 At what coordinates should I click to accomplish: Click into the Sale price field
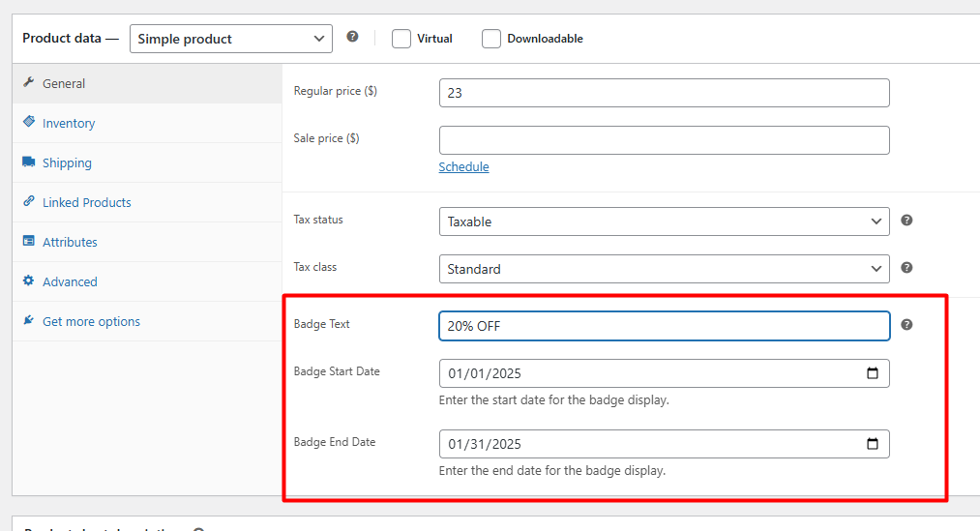point(664,140)
